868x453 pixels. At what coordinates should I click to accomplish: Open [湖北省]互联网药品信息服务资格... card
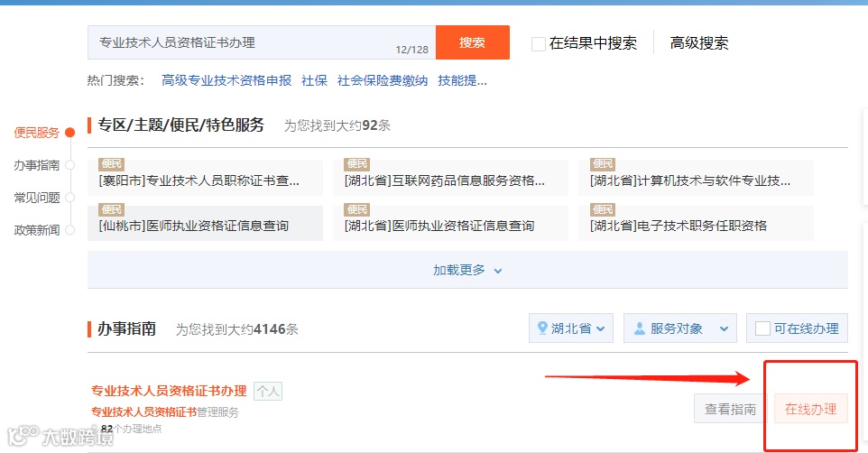point(450,177)
